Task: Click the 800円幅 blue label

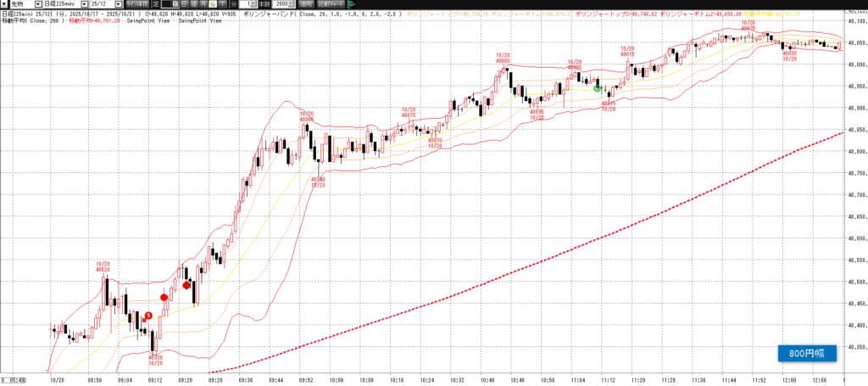Action: pos(807,355)
